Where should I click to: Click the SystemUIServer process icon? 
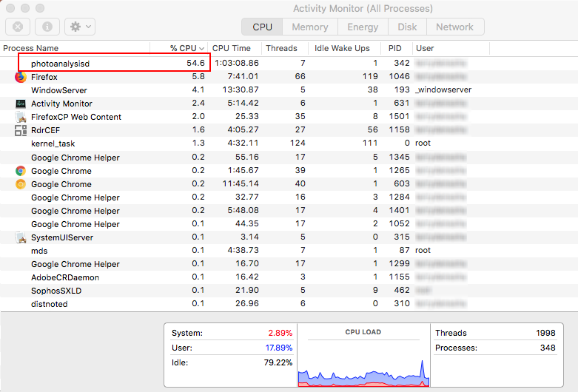pos(21,237)
